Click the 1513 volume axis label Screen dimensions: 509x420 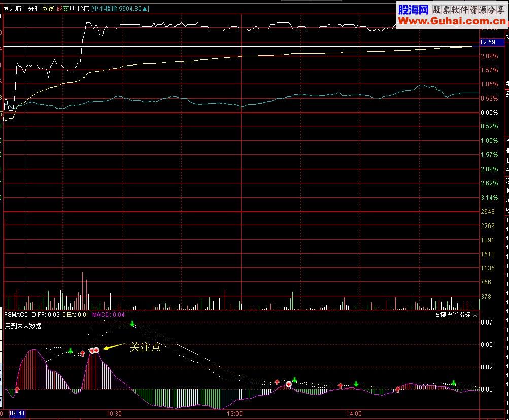(x=488, y=254)
